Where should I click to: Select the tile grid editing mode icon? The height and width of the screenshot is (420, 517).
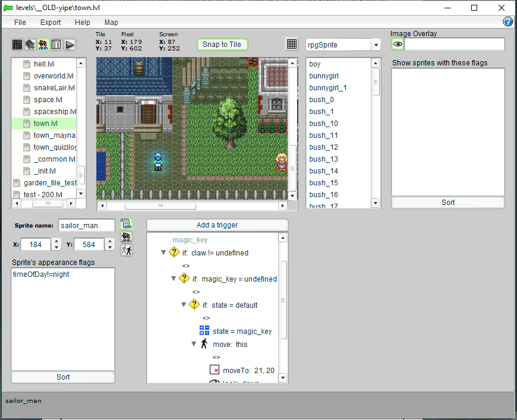[18, 45]
